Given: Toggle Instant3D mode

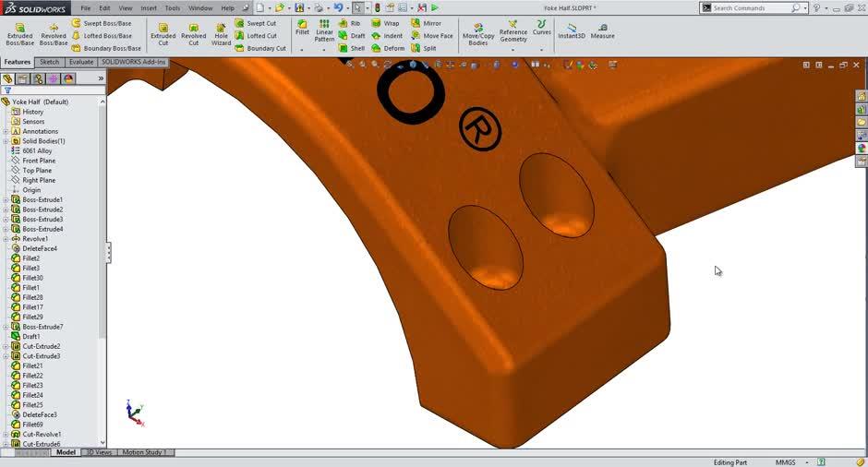Looking at the screenshot, I should coord(571,30).
